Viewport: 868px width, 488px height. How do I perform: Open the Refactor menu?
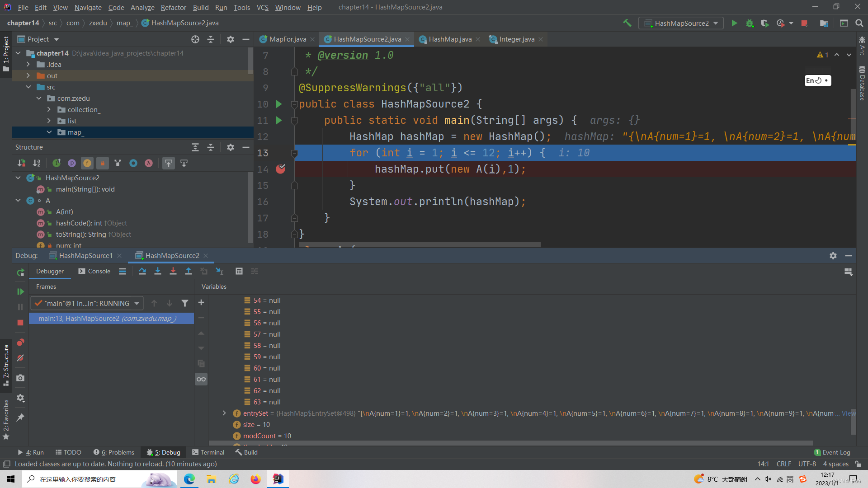coord(173,7)
